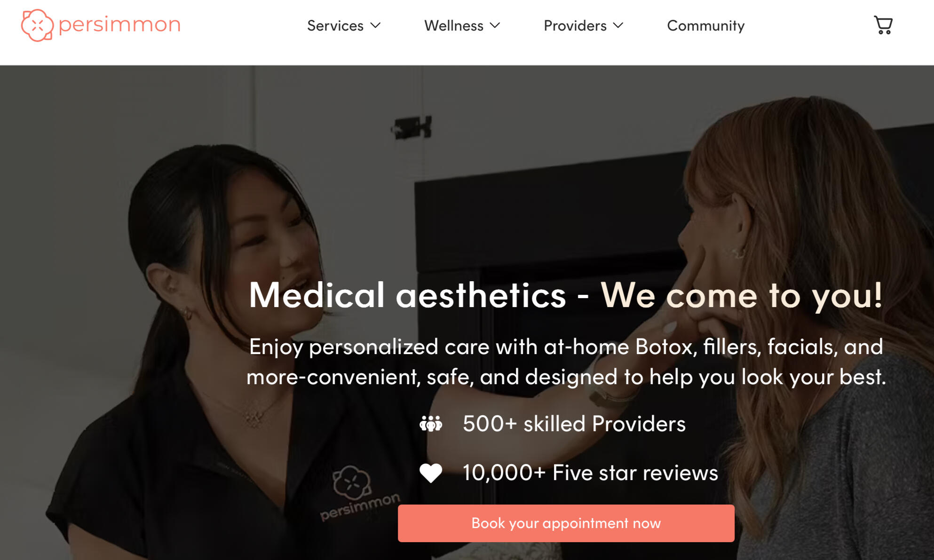Viewport: 934px width, 560px height.
Task: Click the We come to you! text
Action: point(742,295)
